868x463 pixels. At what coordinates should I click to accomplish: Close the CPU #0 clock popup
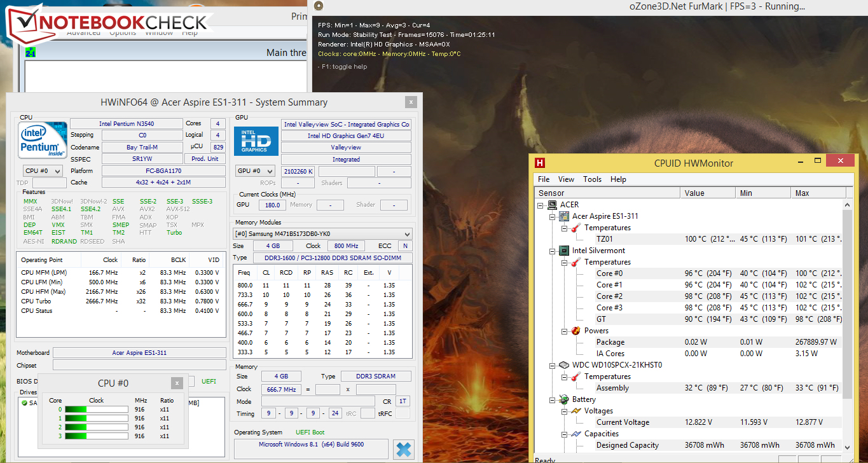[x=177, y=383]
